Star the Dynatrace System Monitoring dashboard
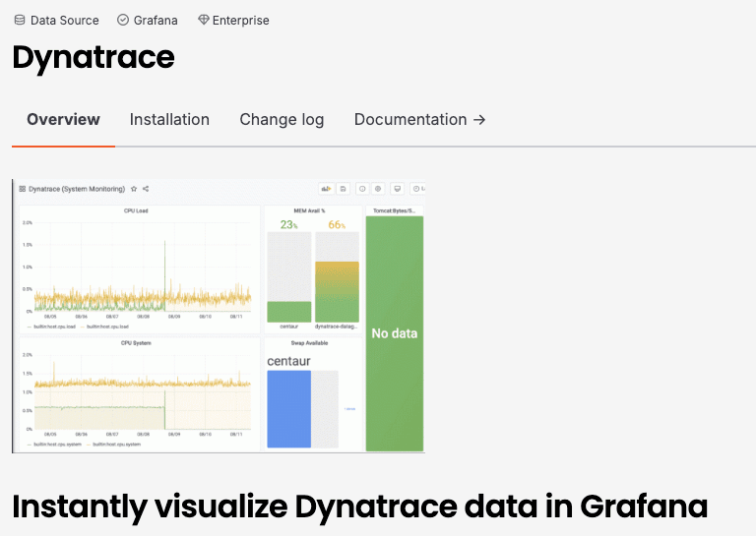756x536 pixels. pos(134,189)
